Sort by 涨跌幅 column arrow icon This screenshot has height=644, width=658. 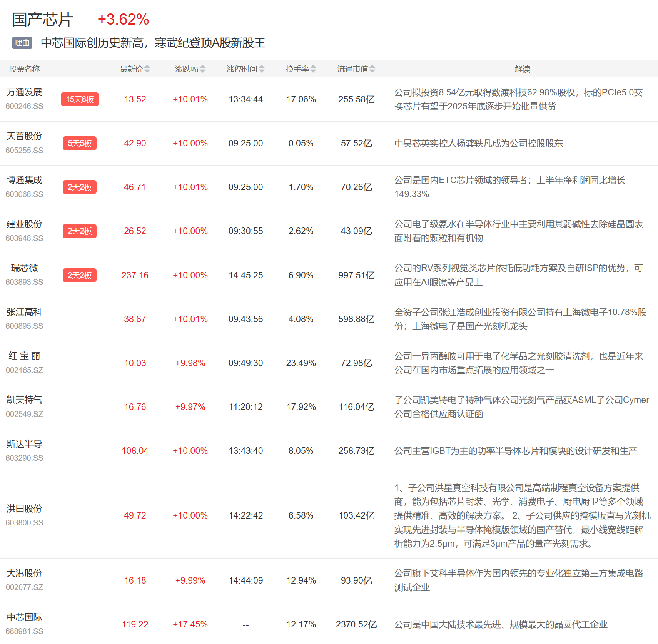click(x=202, y=69)
